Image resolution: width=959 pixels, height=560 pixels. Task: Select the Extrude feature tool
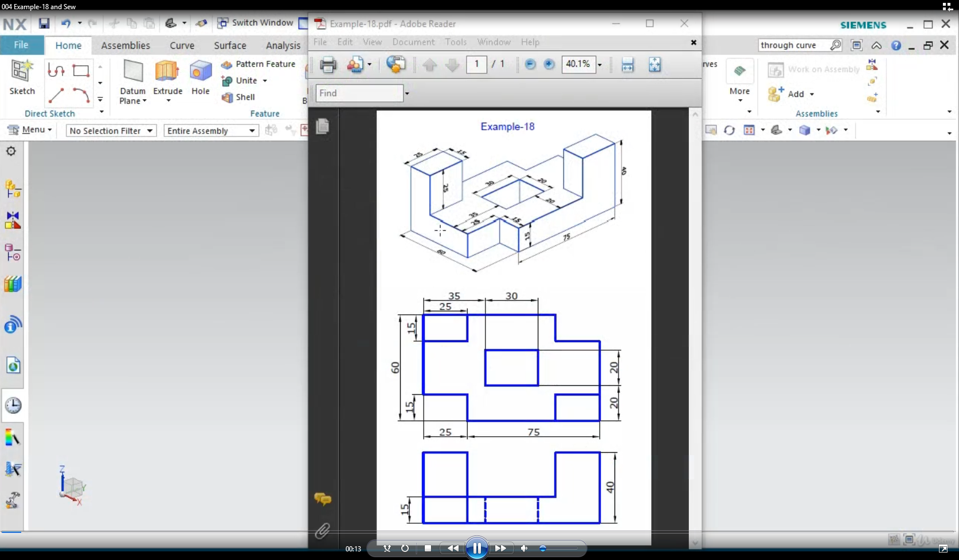pyautogui.click(x=167, y=72)
